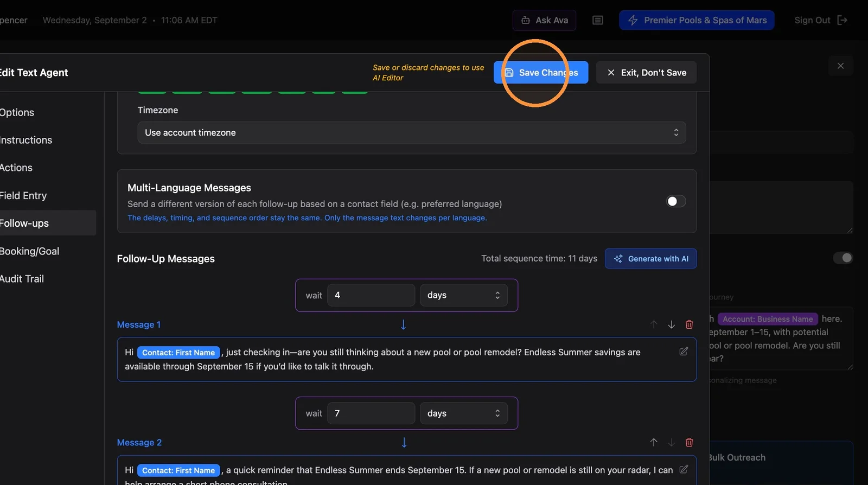The height and width of the screenshot is (485, 868).
Task: Change Message 1 wait unit dropdown
Action: click(x=464, y=295)
